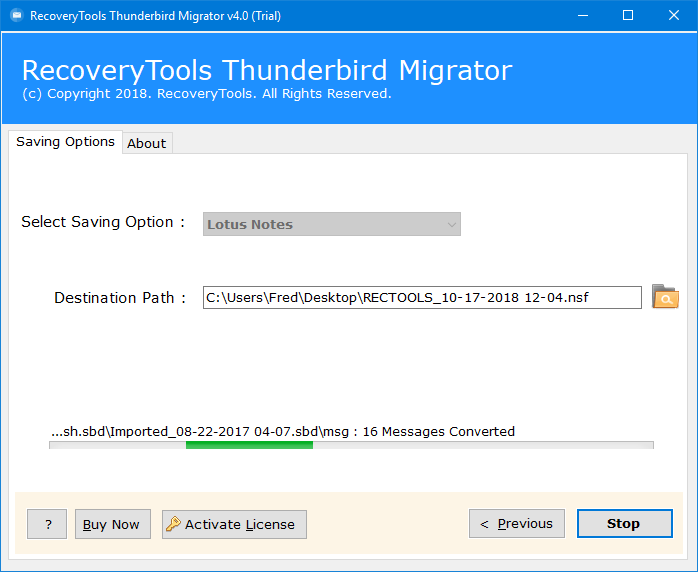
Task: Close the Thunderbird Migrator window
Action: click(674, 16)
